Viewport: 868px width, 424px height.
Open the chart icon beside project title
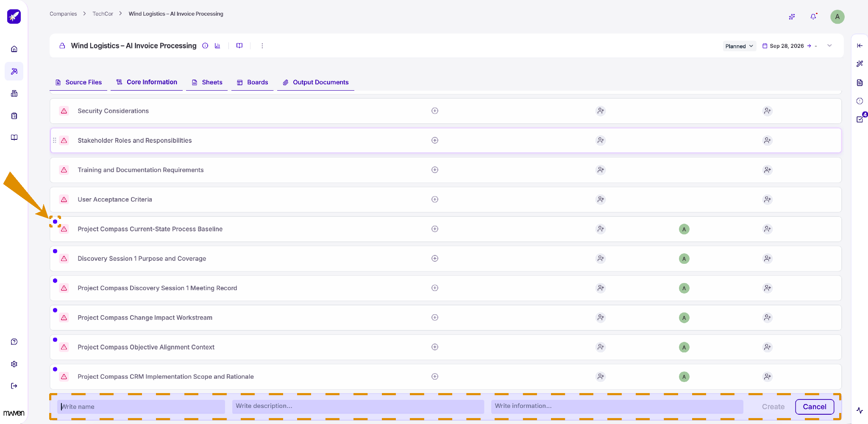[x=217, y=46]
